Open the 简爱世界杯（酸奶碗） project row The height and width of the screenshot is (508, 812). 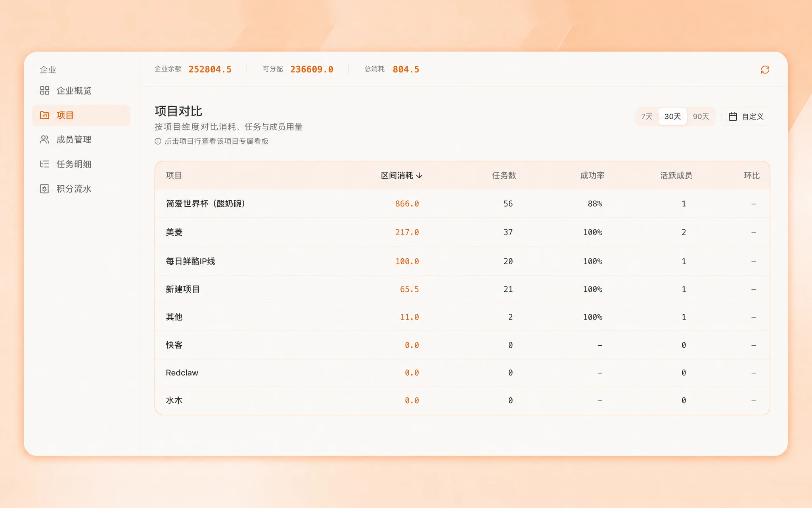(x=462, y=204)
